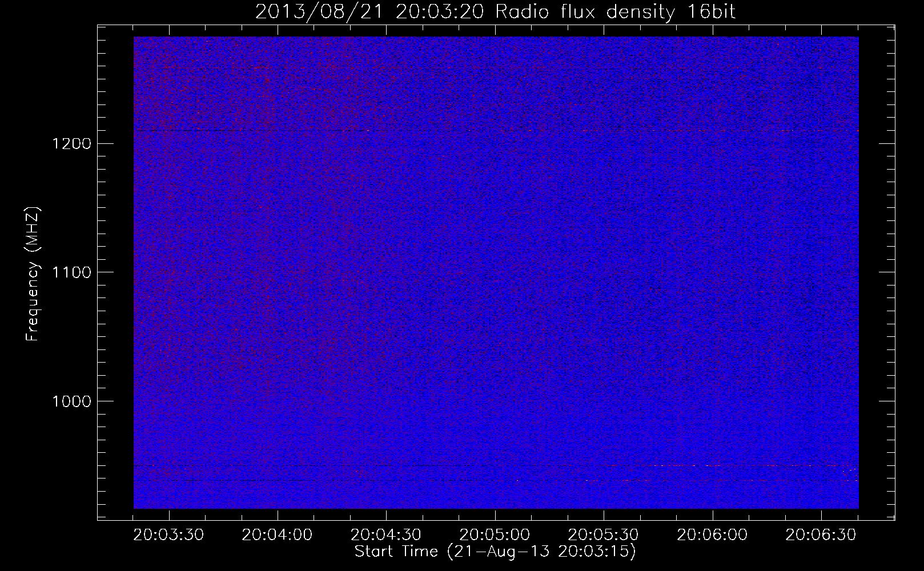The width and height of the screenshot is (924, 571).
Task: Click the 20:04:00 time tick label
Action: click(278, 534)
